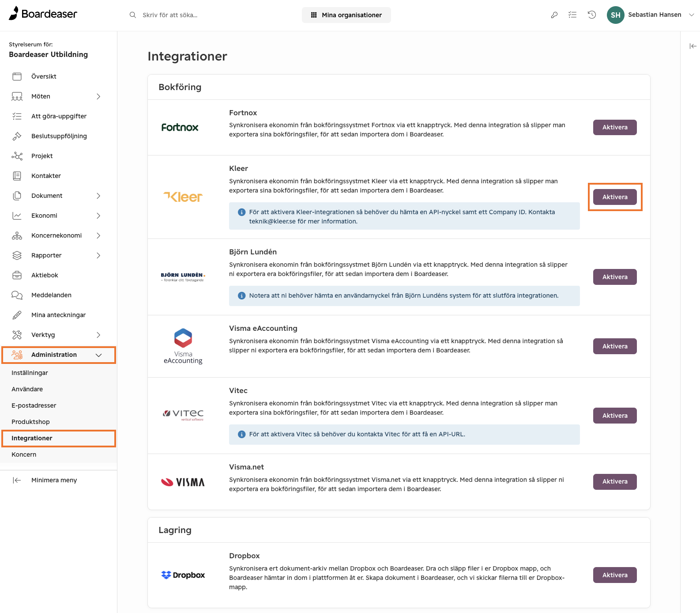The image size is (700, 613).
Task: Open the task checklist icon in the top bar
Action: [572, 15]
